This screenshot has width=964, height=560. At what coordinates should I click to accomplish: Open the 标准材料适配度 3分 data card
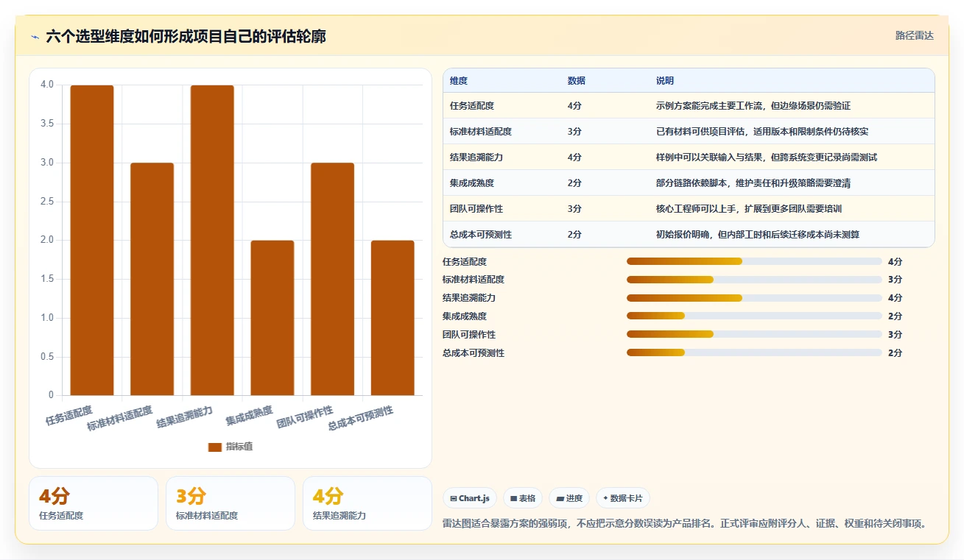[x=231, y=503]
